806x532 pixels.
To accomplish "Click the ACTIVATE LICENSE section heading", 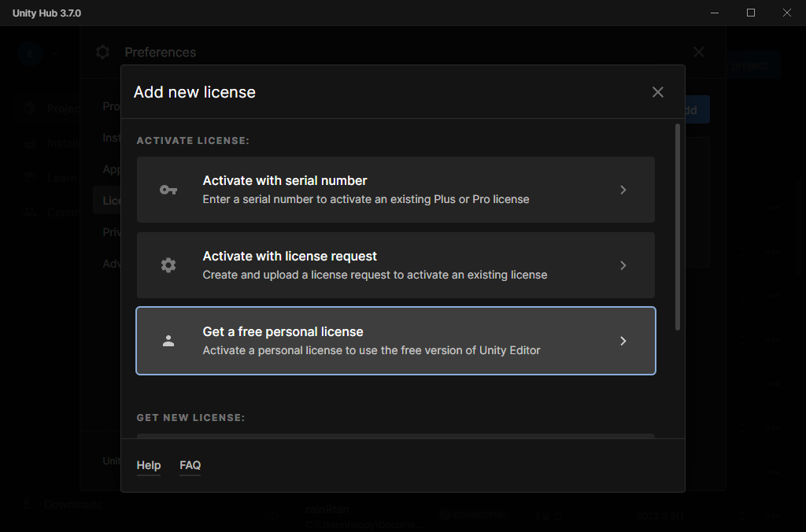I will [x=193, y=140].
